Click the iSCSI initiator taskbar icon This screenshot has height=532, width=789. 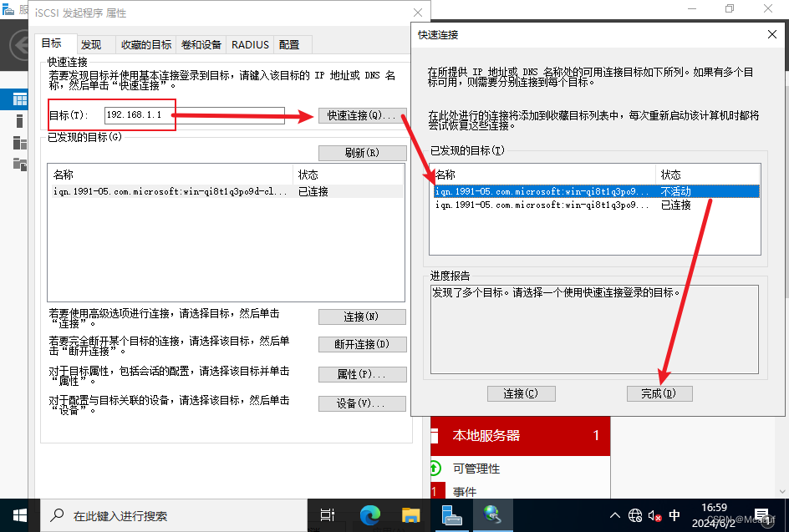click(x=492, y=515)
